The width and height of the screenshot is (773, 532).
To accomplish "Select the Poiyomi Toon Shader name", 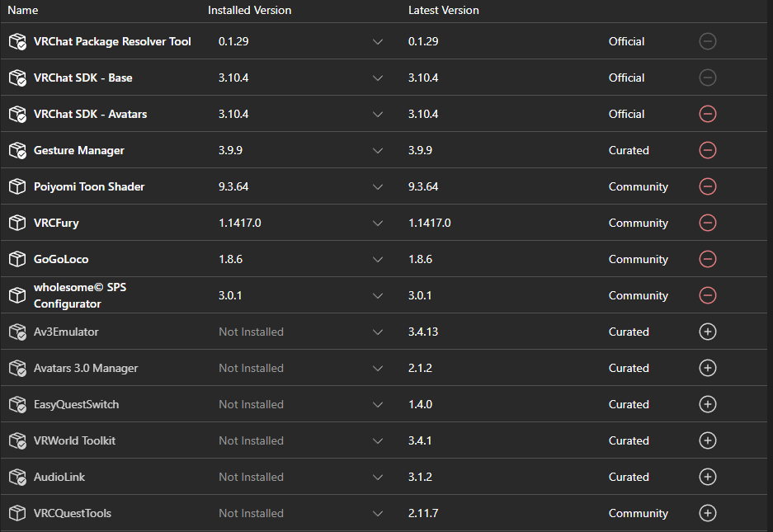I will tap(89, 186).
